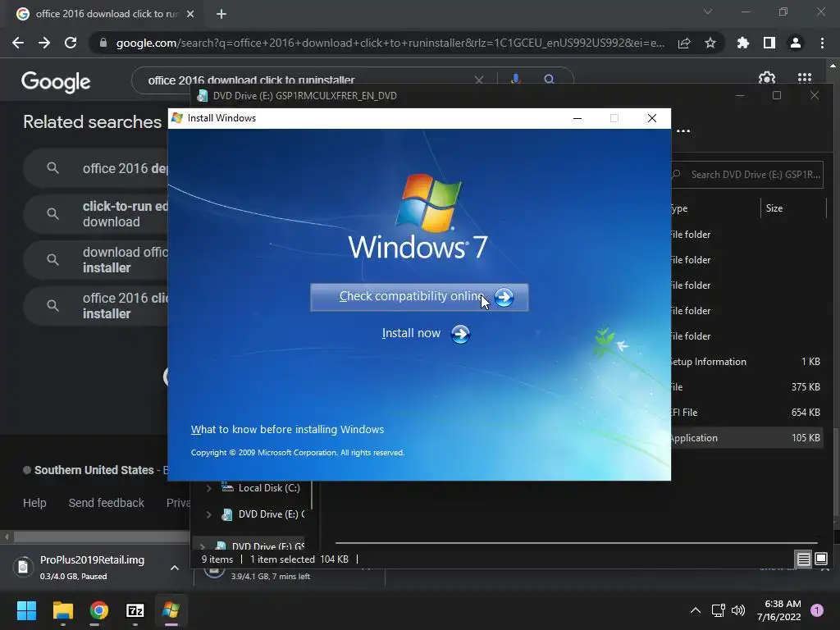Open Google apps grid

(x=805, y=78)
